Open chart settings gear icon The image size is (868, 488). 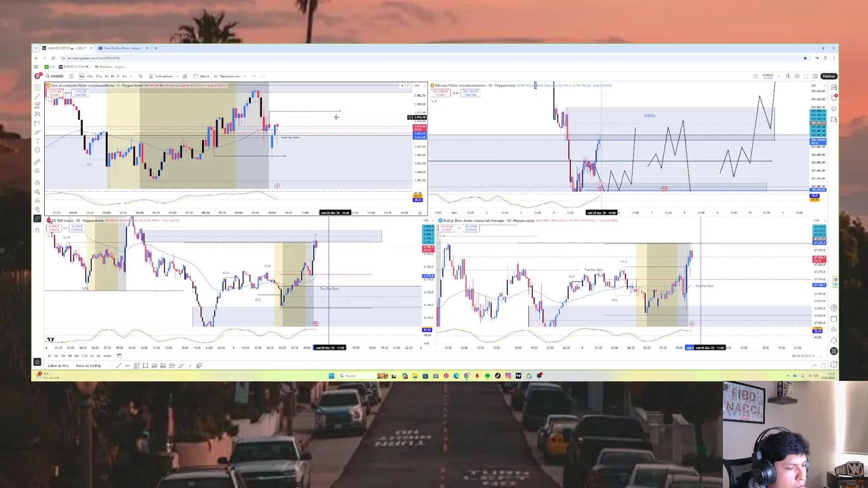797,76
